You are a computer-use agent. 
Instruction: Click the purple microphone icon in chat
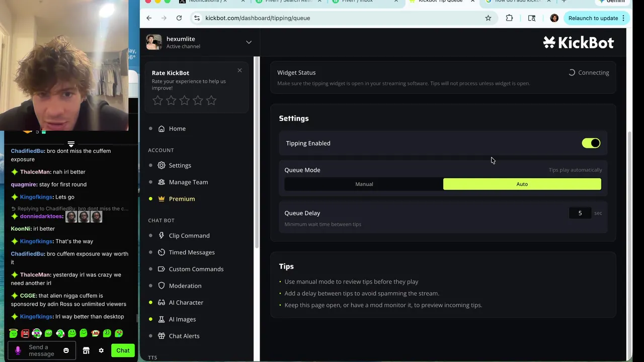18,350
